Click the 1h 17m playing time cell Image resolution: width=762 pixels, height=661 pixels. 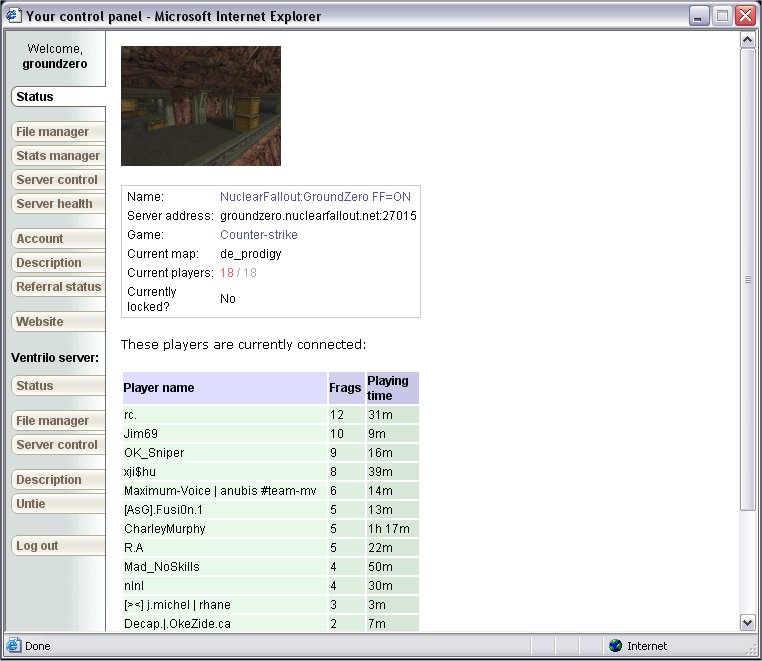pyautogui.click(x=393, y=529)
